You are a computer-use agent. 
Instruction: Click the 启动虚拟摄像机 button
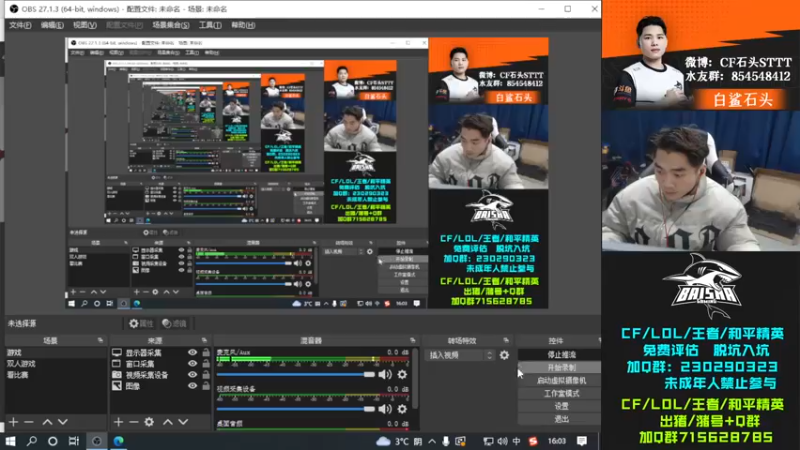pyautogui.click(x=561, y=380)
